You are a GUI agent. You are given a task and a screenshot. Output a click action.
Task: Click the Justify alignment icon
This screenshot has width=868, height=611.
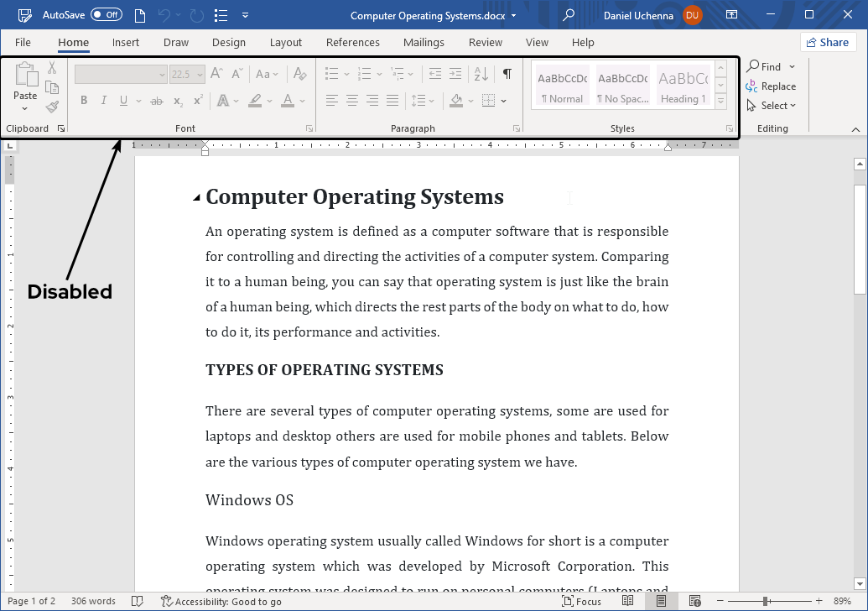pyautogui.click(x=392, y=100)
